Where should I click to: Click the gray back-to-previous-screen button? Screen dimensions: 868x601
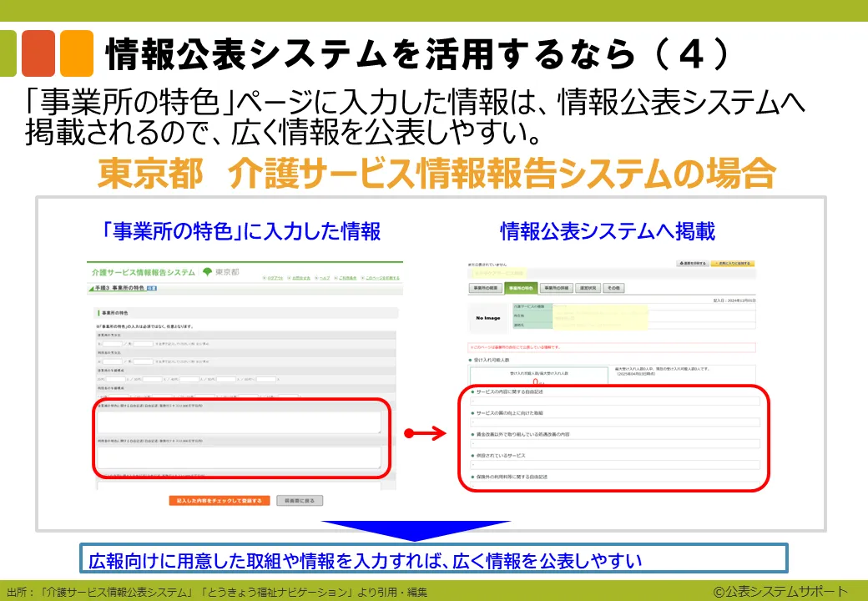(300, 500)
